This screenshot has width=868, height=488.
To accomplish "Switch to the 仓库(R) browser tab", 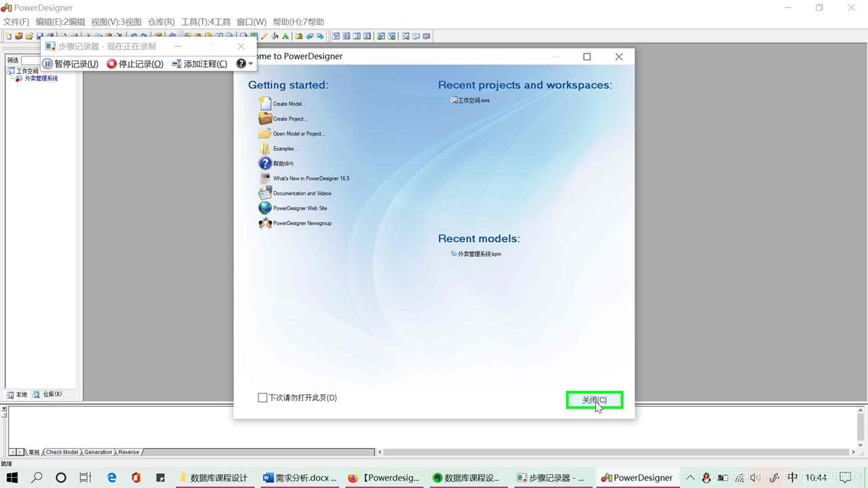I will click(47, 394).
